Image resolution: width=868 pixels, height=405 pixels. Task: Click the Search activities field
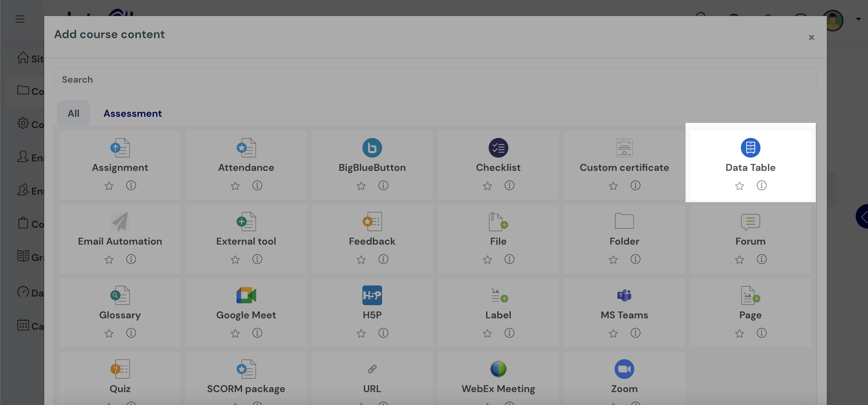[435, 80]
